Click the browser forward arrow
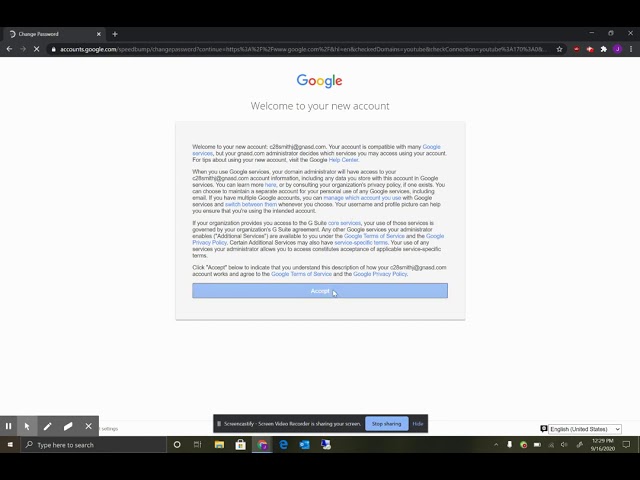The height and width of the screenshot is (480, 640). pos(23,49)
